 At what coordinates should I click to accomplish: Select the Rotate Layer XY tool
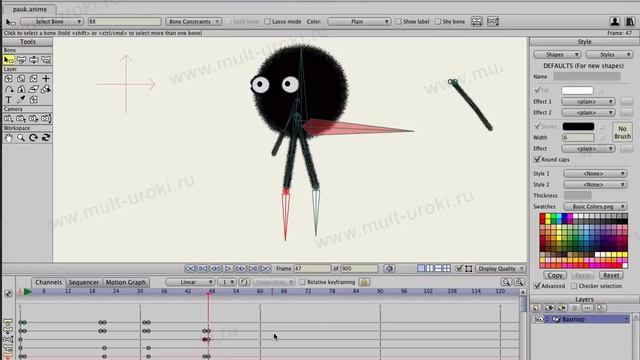click(21, 89)
